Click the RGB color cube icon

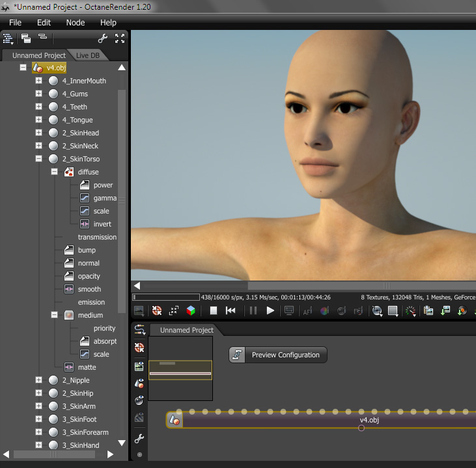(191, 310)
